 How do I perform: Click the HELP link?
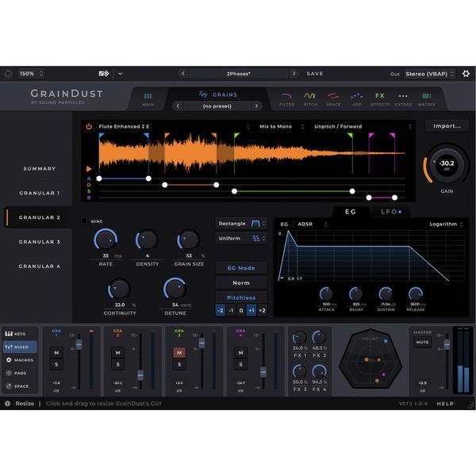pos(445,404)
